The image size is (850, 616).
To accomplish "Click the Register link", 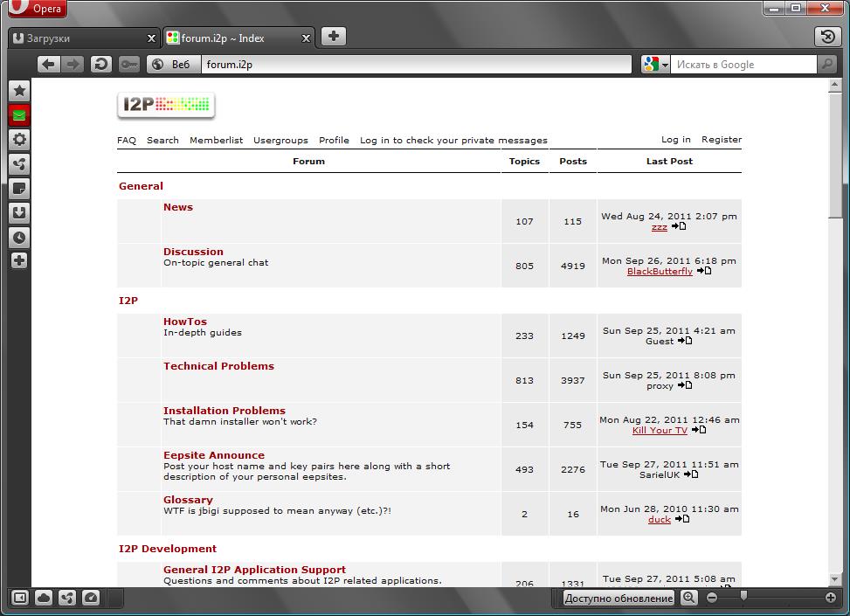I will (721, 140).
